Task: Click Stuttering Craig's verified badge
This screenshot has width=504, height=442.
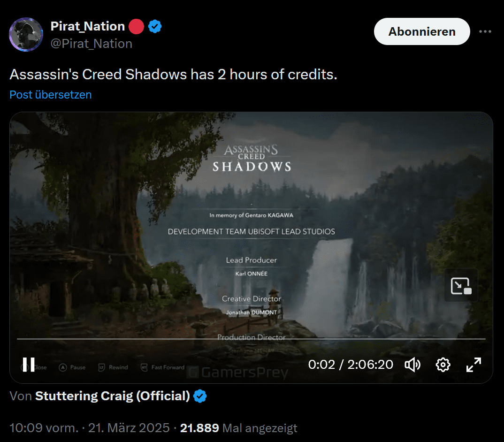Action: (200, 396)
